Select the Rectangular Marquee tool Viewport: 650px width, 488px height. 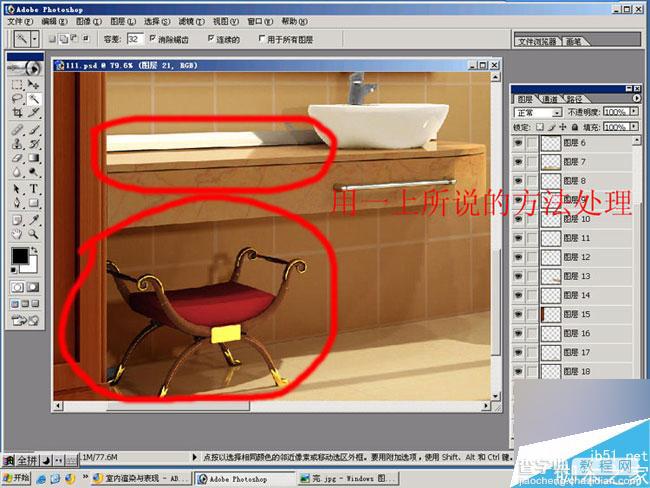tap(17, 85)
